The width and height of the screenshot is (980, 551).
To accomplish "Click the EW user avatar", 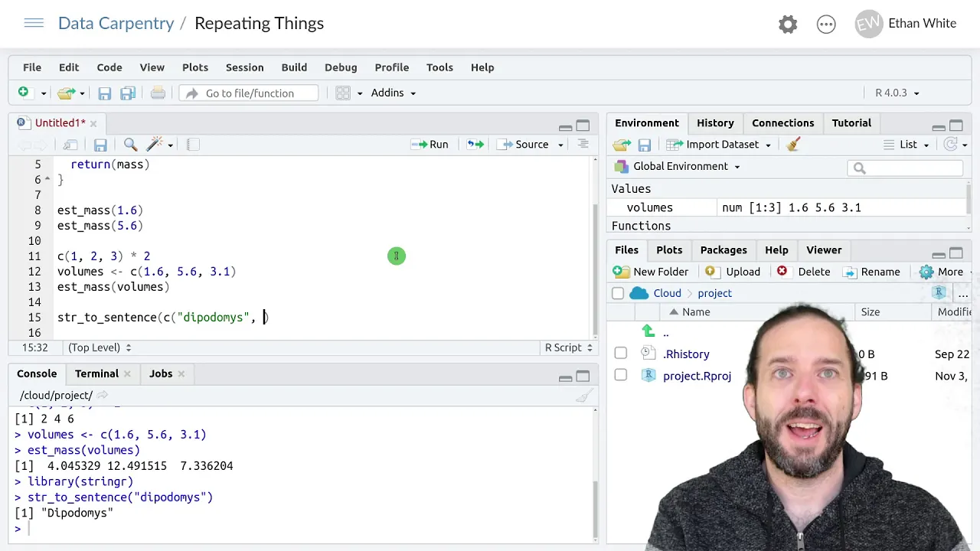I will click(868, 24).
